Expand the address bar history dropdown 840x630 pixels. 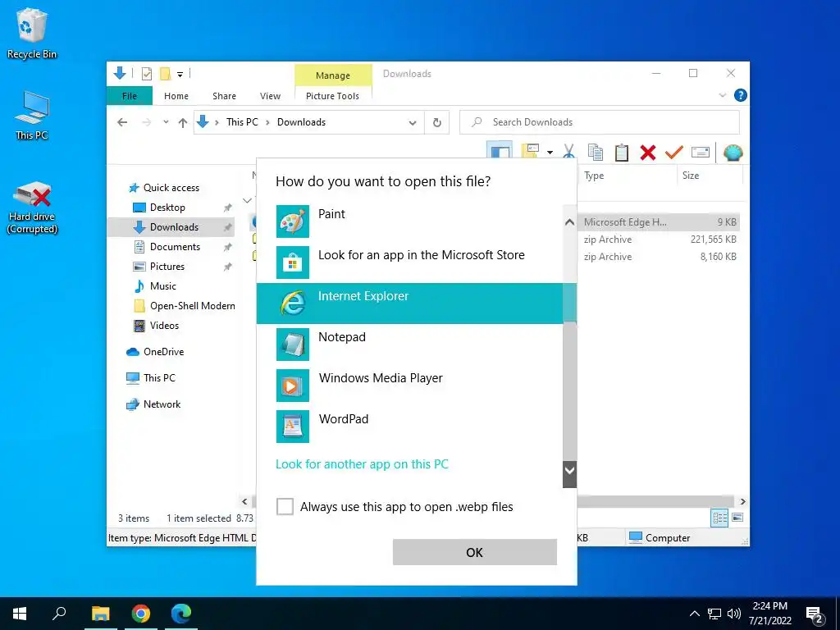[413, 123]
